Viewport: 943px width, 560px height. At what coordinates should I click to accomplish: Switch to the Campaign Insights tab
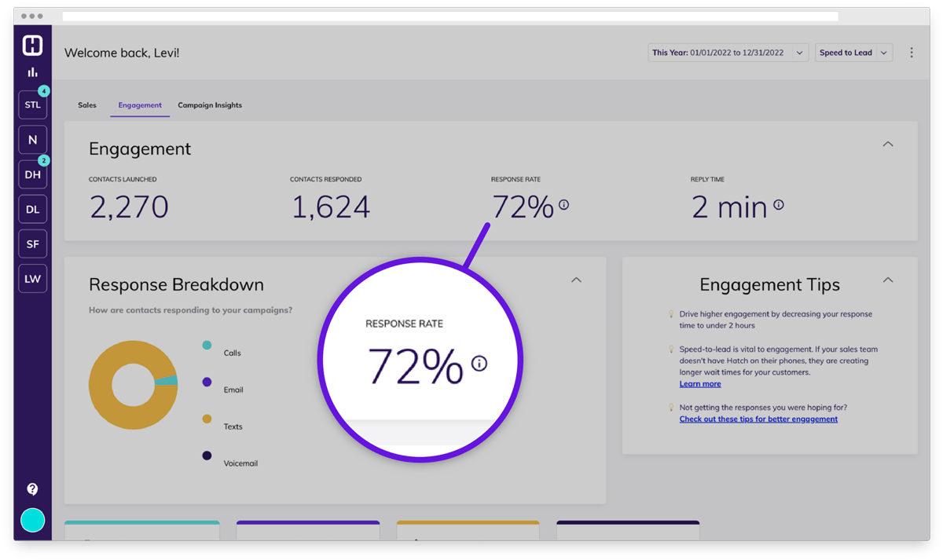tap(210, 104)
